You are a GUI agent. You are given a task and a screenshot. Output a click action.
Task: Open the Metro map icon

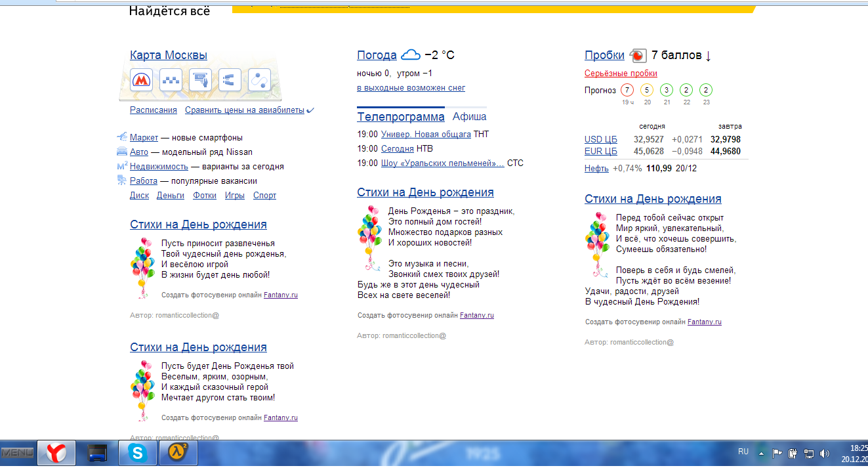pos(141,80)
